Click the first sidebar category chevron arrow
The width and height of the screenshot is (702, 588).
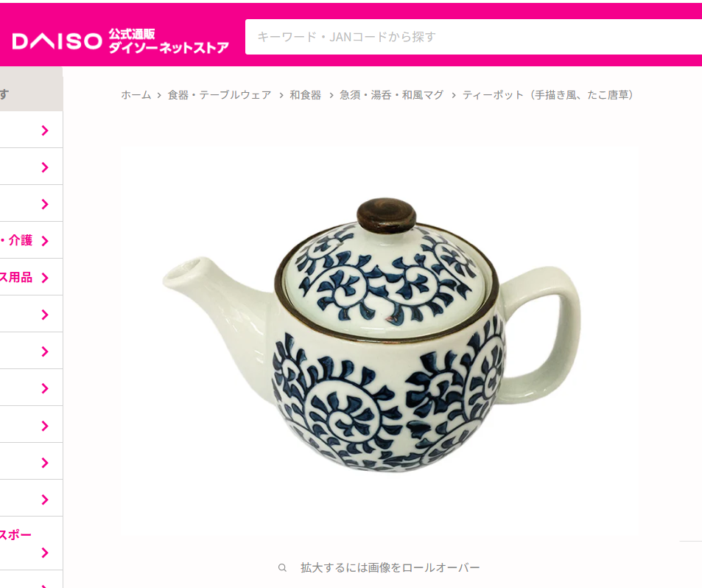pos(45,130)
